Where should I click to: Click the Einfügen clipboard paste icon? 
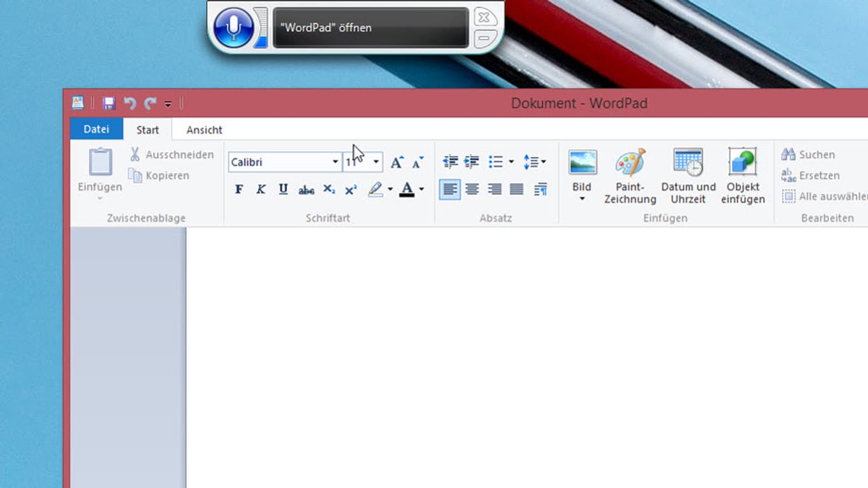pos(100,162)
